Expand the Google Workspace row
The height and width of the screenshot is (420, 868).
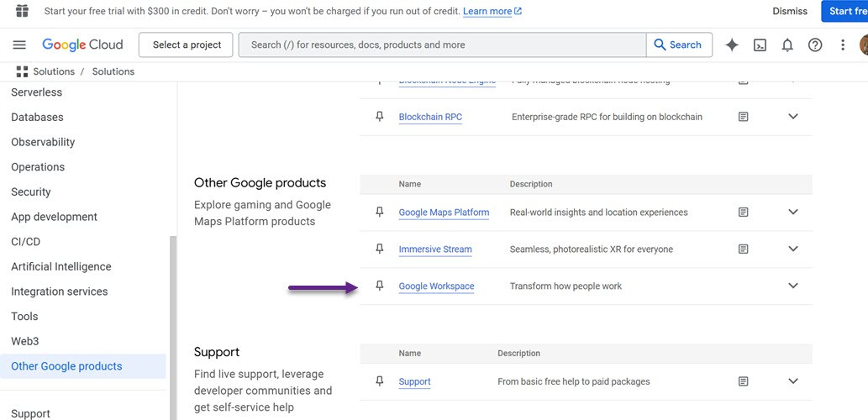[792, 286]
